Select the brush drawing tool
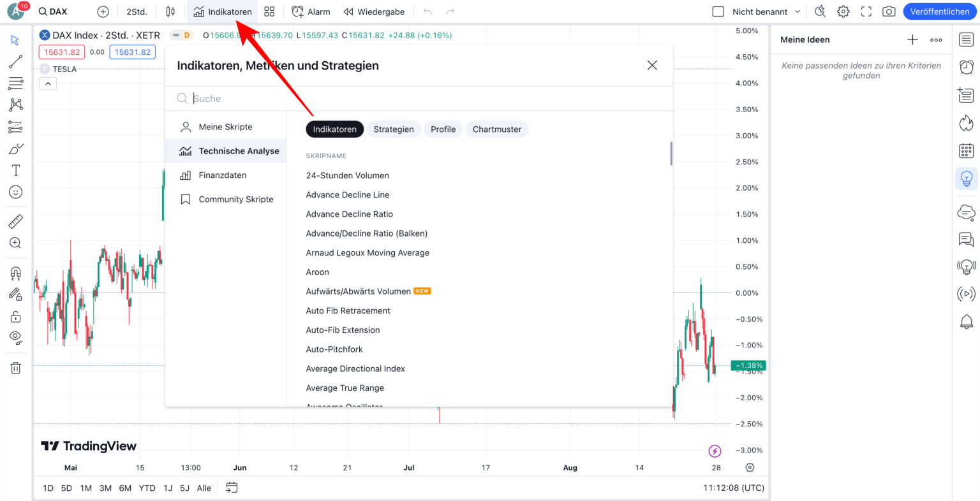The height and width of the screenshot is (501, 980). click(16, 148)
